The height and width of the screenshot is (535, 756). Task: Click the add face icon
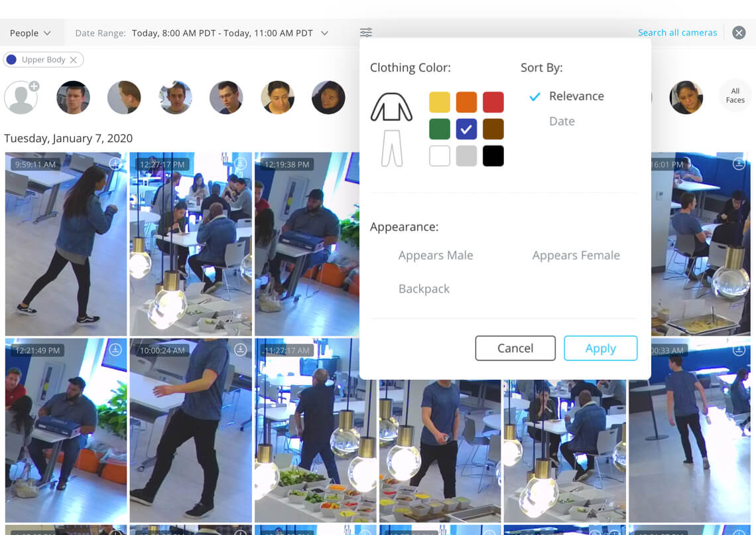[x=21, y=98]
